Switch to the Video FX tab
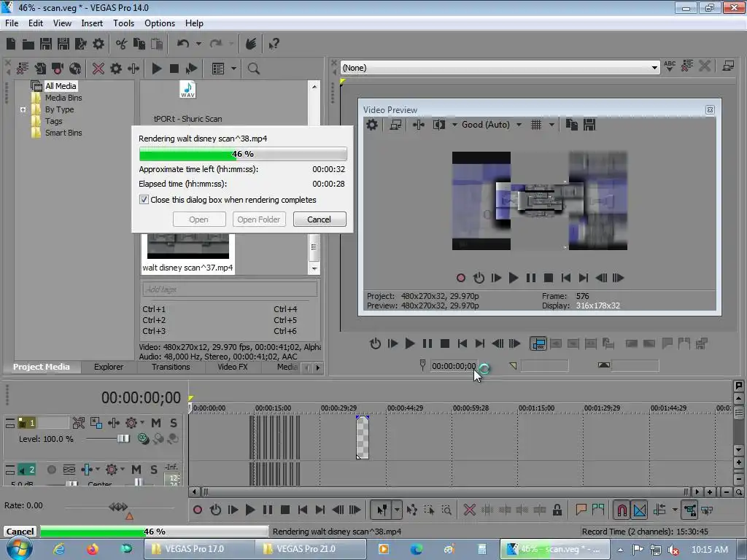 point(233,367)
